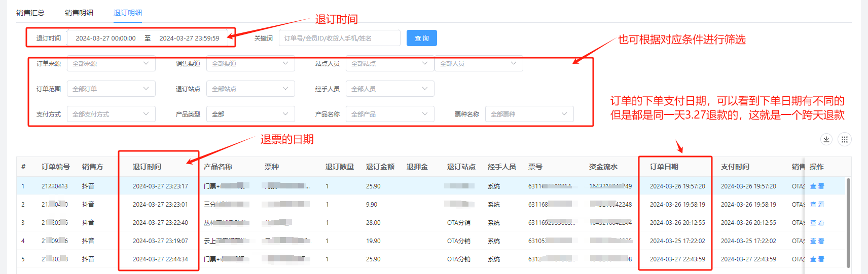Screen dimensions: 868x274
Task: Switch to the 销售汇总 tab
Action: [30, 13]
